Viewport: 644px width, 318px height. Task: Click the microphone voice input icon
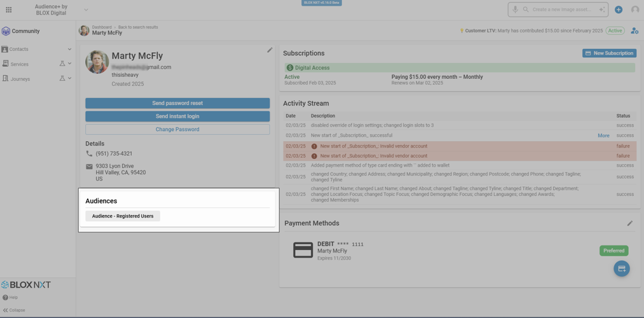515,10
